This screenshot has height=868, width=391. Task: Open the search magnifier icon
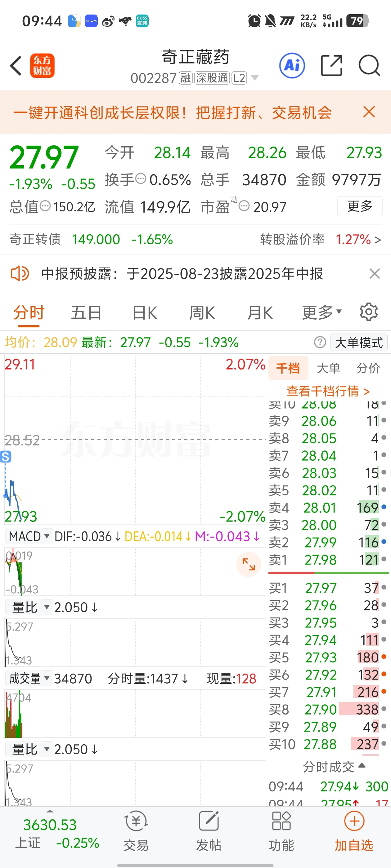(369, 65)
